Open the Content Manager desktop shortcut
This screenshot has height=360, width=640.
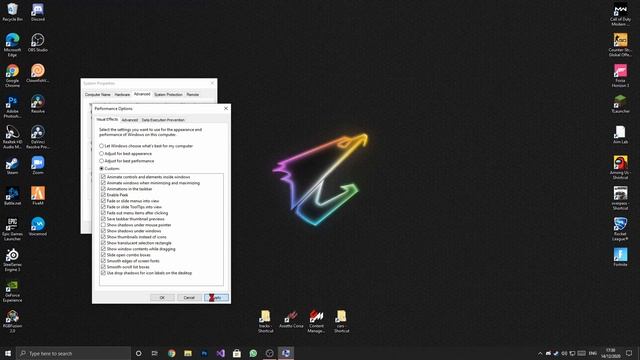pos(316,322)
